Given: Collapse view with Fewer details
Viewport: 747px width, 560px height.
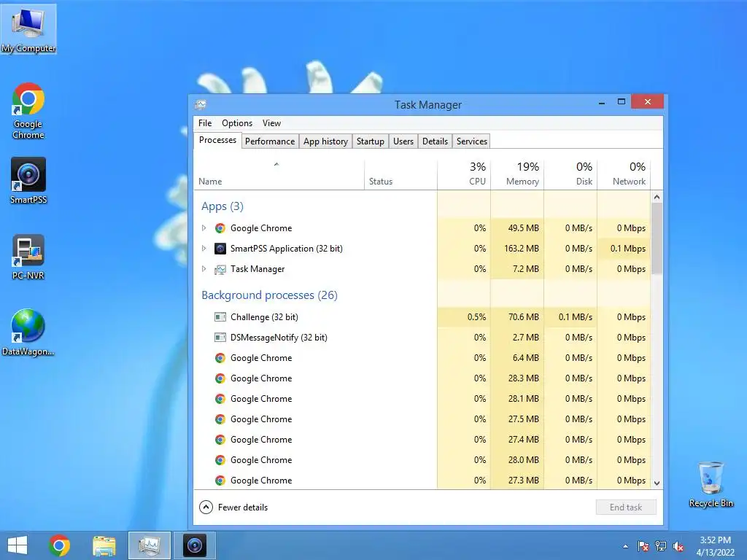Looking at the screenshot, I should [233, 507].
